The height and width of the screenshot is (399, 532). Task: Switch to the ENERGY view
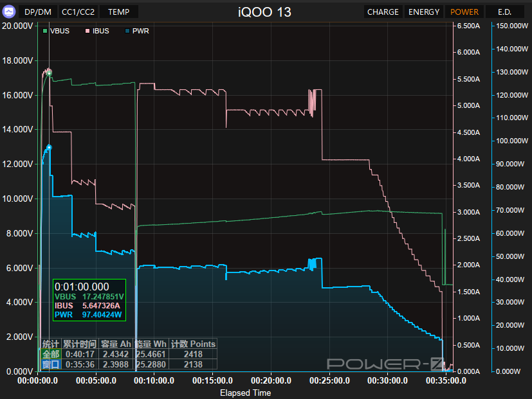[424, 12]
